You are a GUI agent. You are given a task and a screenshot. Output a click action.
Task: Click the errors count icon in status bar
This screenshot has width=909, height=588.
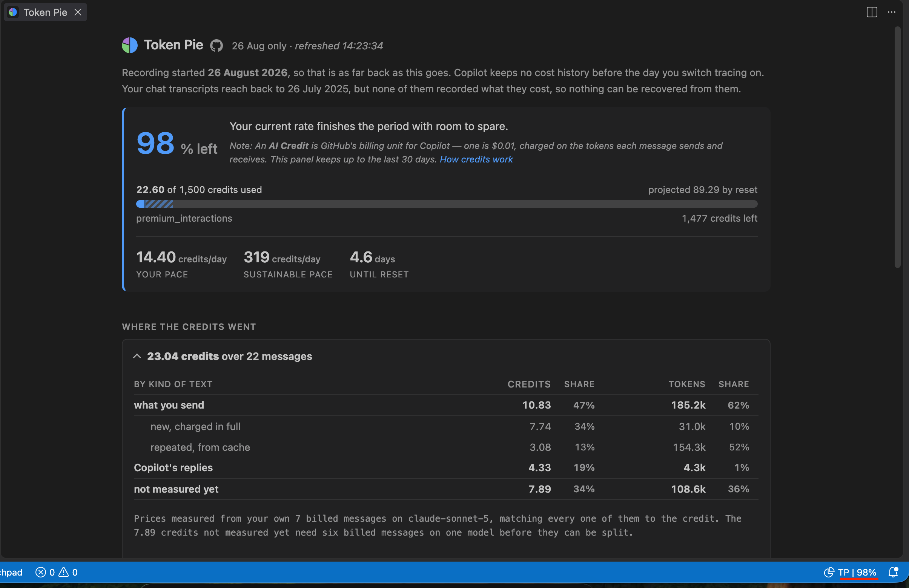40,572
